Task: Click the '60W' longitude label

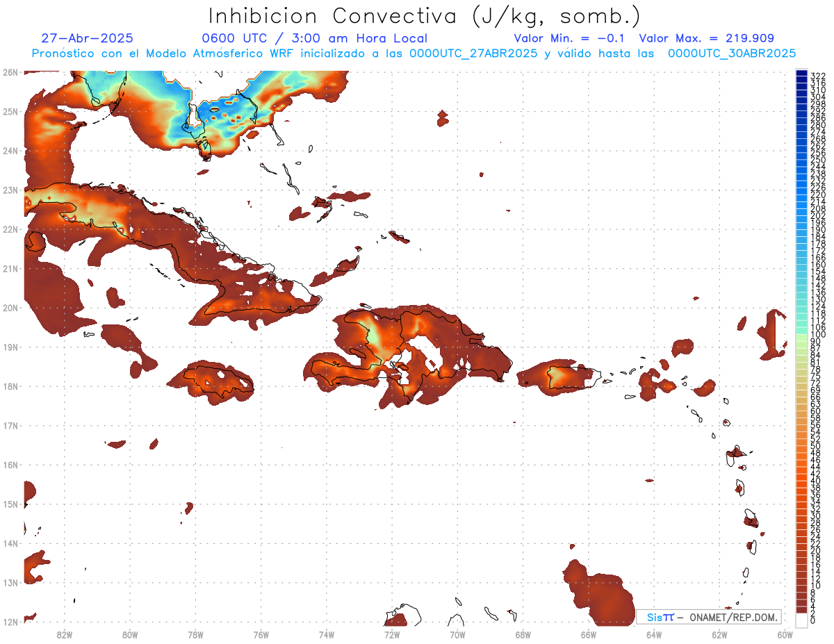Action: [785, 634]
